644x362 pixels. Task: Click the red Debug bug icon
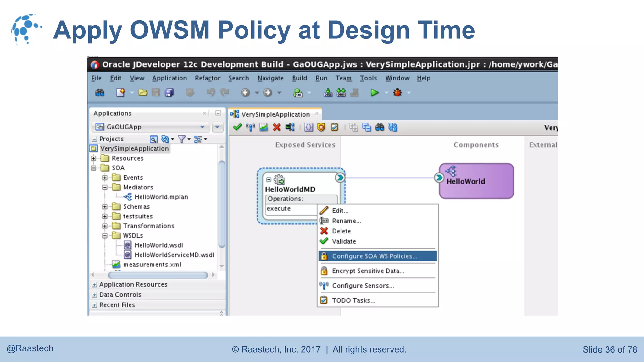pyautogui.click(x=397, y=93)
